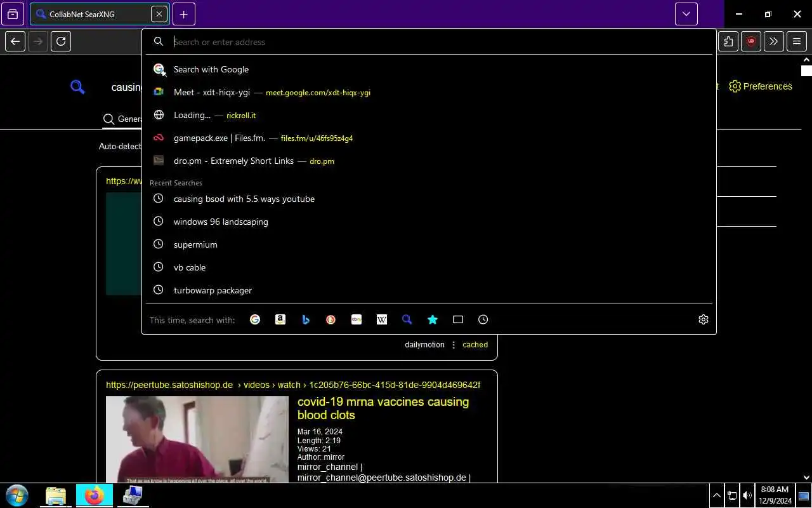Click the taskbar clock 8:08 AM
Viewport: 812px width, 508px height.
click(775, 495)
